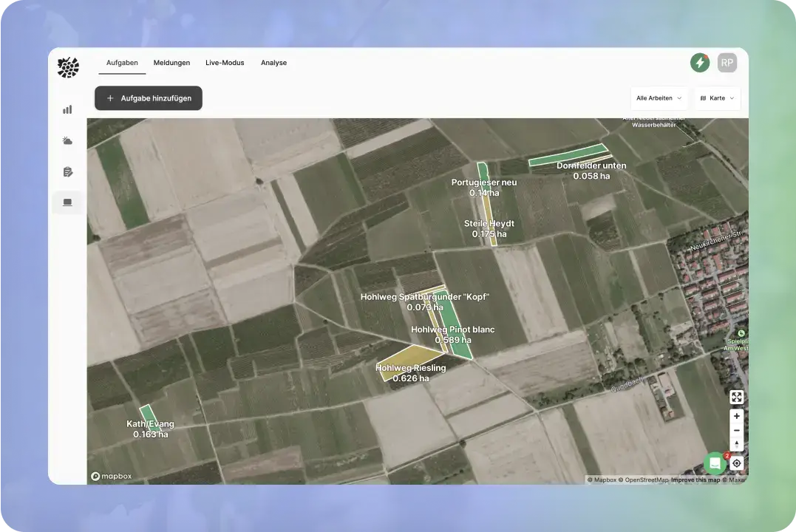This screenshot has width=796, height=532.
Task: Expand the Karte view dropdown
Action: (x=717, y=98)
